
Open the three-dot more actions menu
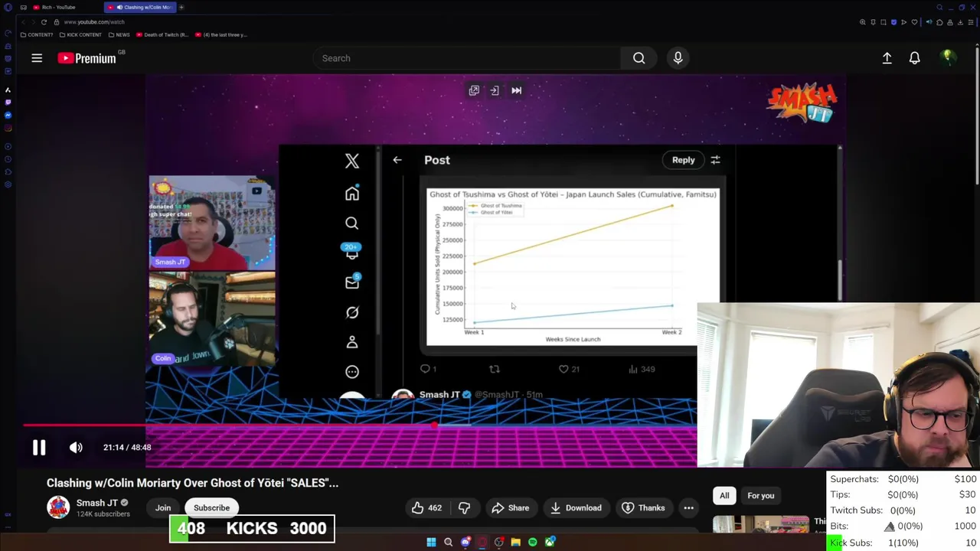pyautogui.click(x=688, y=508)
